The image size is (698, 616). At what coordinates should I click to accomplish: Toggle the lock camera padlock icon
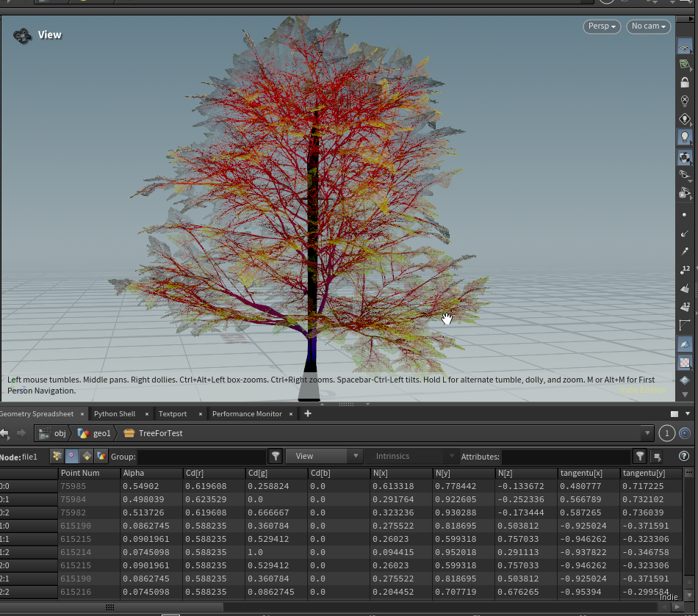[x=685, y=82]
